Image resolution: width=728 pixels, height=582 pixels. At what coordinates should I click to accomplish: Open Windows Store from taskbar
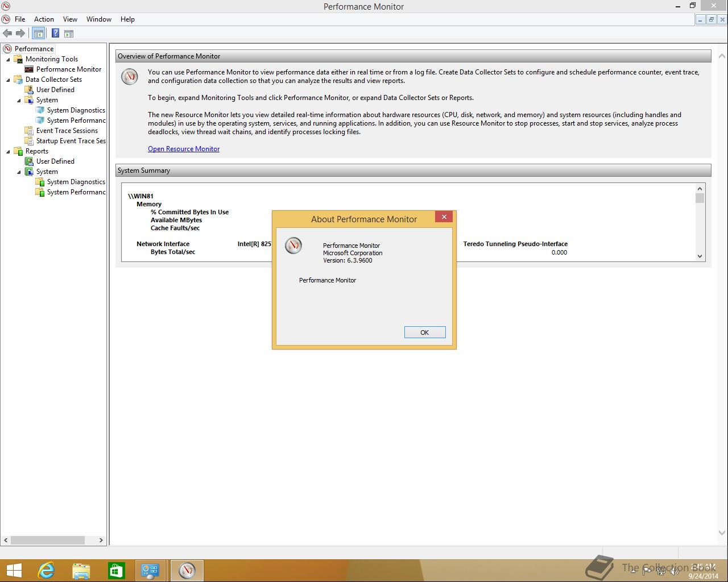pos(116,570)
